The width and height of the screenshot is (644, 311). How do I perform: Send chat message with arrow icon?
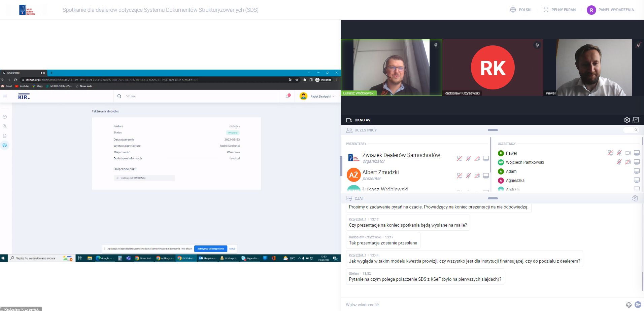pos(638,305)
